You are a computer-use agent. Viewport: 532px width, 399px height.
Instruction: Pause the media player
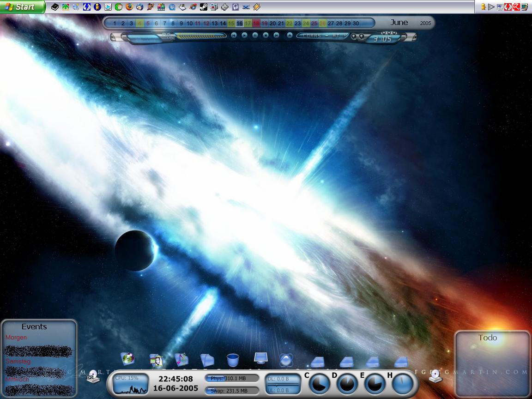(x=255, y=35)
